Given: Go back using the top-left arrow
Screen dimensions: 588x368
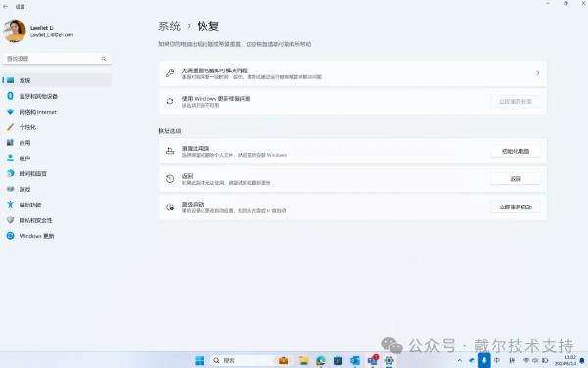Looking at the screenshot, I should [5, 7].
